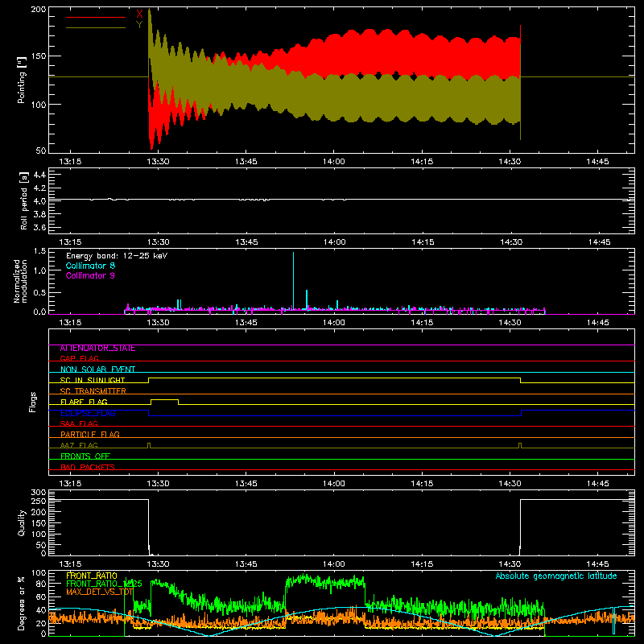The height and width of the screenshot is (644, 644).
Task: Click 14:45 time label under Quality plot
Action: [x=597, y=564]
